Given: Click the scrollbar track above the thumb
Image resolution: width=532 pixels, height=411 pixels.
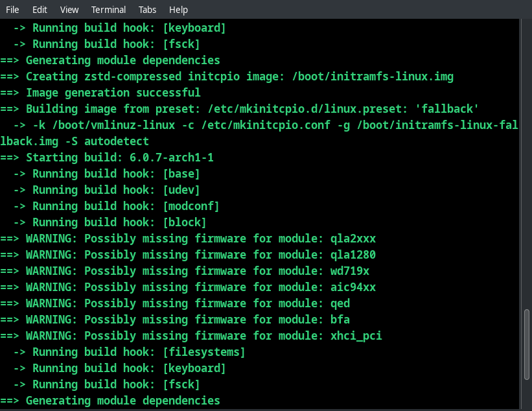Looking at the screenshot, I should 526,162.
